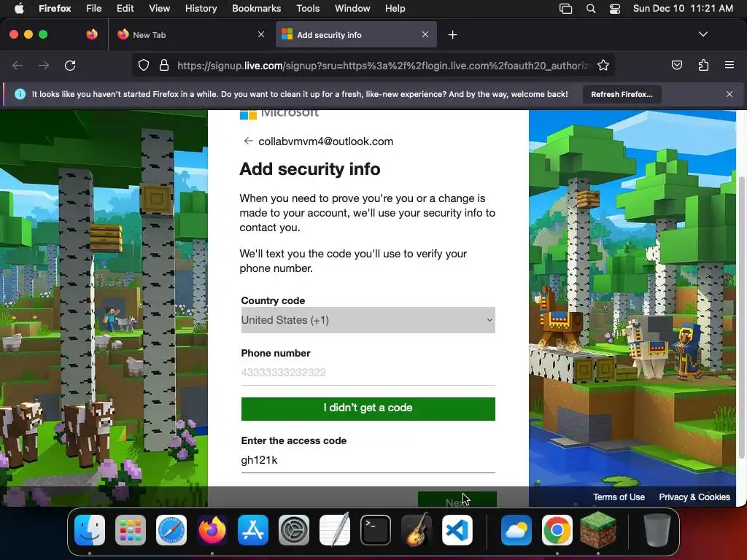Click the Firefox icon in the dock
This screenshot has width=747, height=560.
point(212,530)
